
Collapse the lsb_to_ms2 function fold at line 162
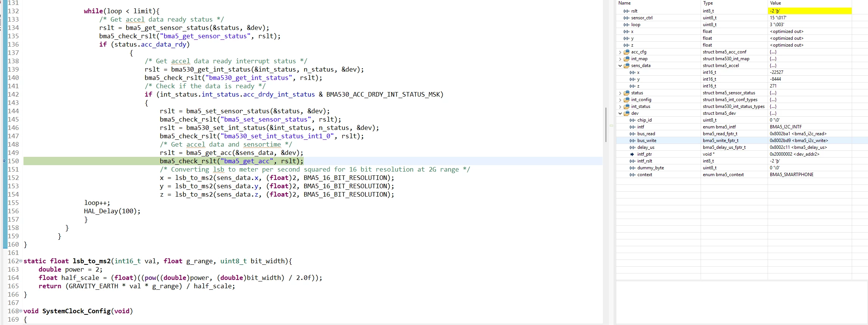(x=21, y=261)
